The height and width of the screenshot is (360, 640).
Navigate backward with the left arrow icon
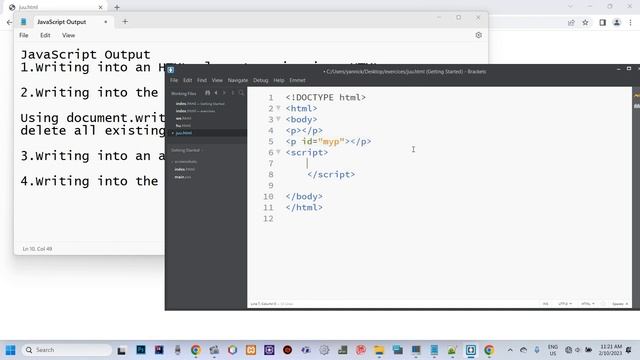[x=216, y=93]
